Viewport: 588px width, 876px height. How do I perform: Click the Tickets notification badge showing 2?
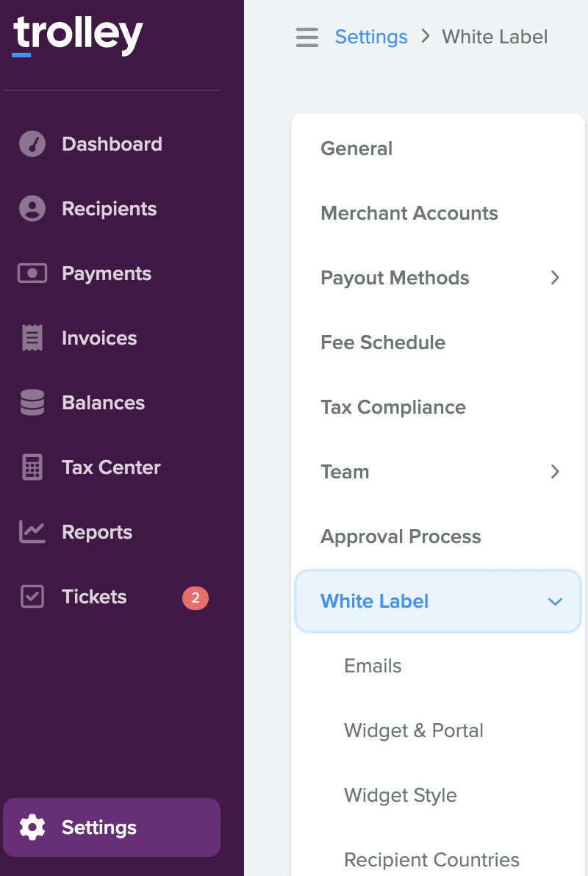coord(195,598)
